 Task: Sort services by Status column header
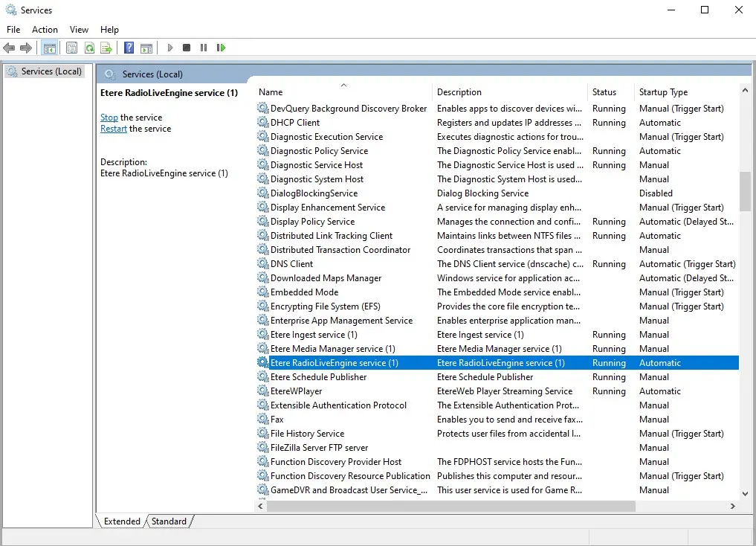point(604,92)
